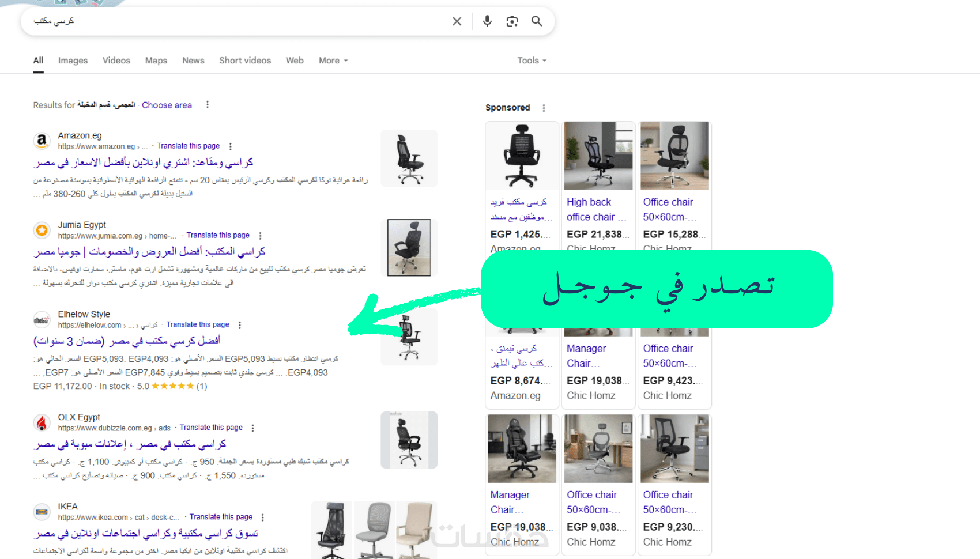Open Google Lens image search icon

tap(512, 21)
